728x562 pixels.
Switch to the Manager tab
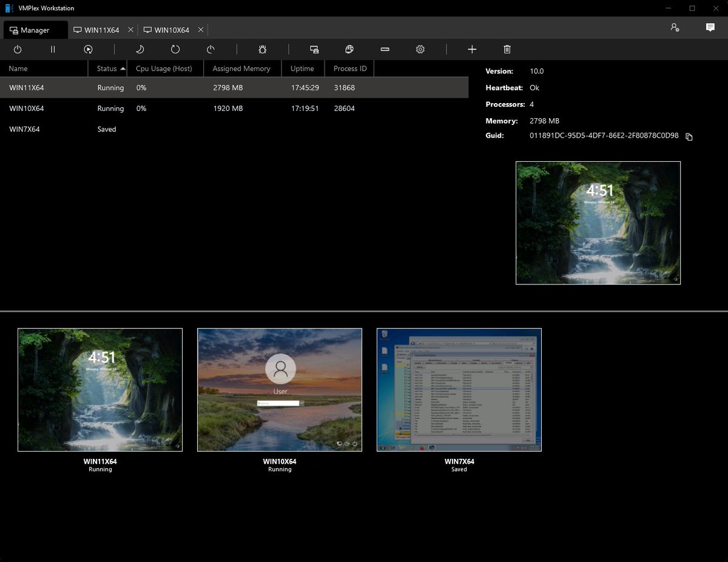pos(35,30)
